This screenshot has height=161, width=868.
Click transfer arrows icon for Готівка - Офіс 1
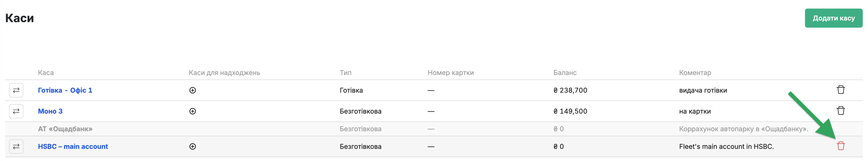coord(16,90)
